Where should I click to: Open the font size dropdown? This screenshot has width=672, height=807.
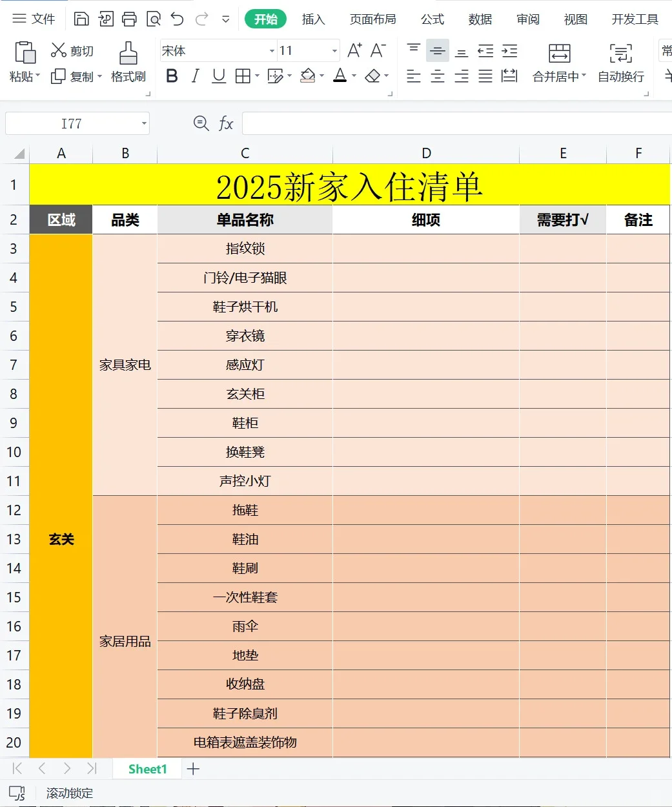point(333,50)
